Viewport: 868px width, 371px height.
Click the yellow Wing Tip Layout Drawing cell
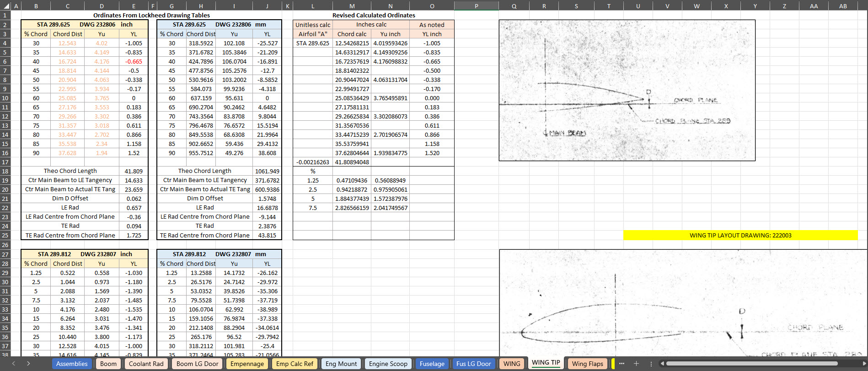coord(740,235)
